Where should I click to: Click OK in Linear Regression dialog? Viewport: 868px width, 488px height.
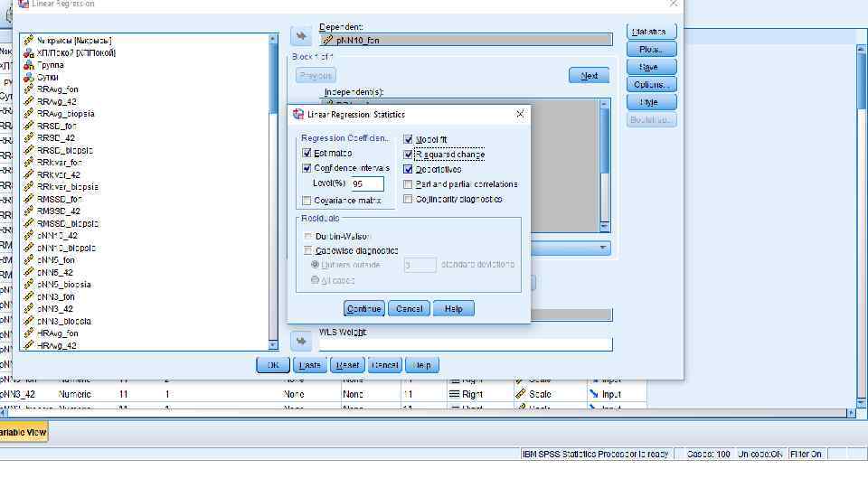point(273,365)
